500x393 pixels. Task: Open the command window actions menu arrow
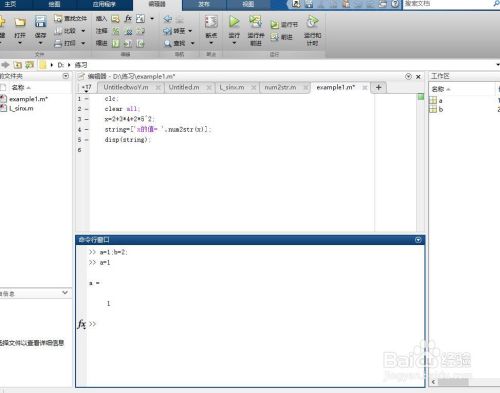coord(418,240)
